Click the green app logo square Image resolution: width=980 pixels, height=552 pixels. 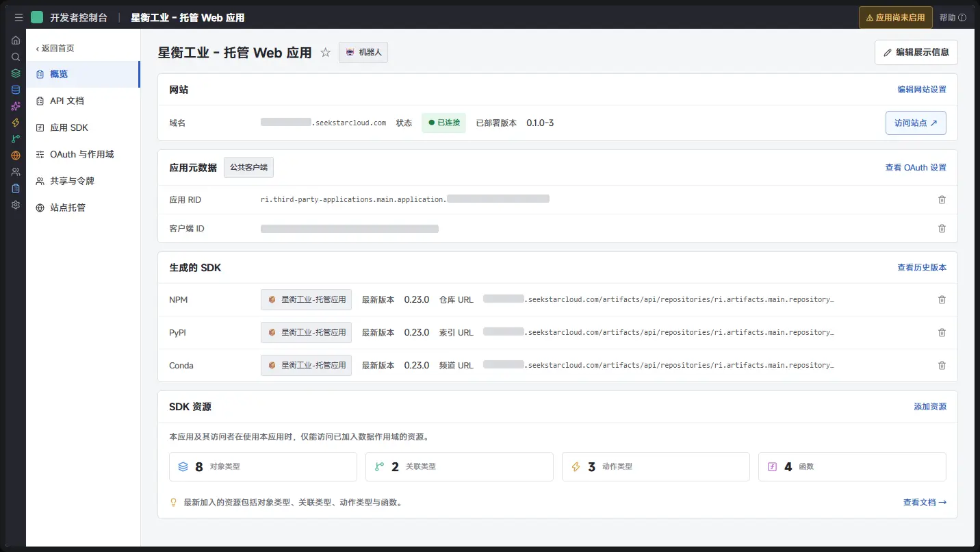(37, 17)
